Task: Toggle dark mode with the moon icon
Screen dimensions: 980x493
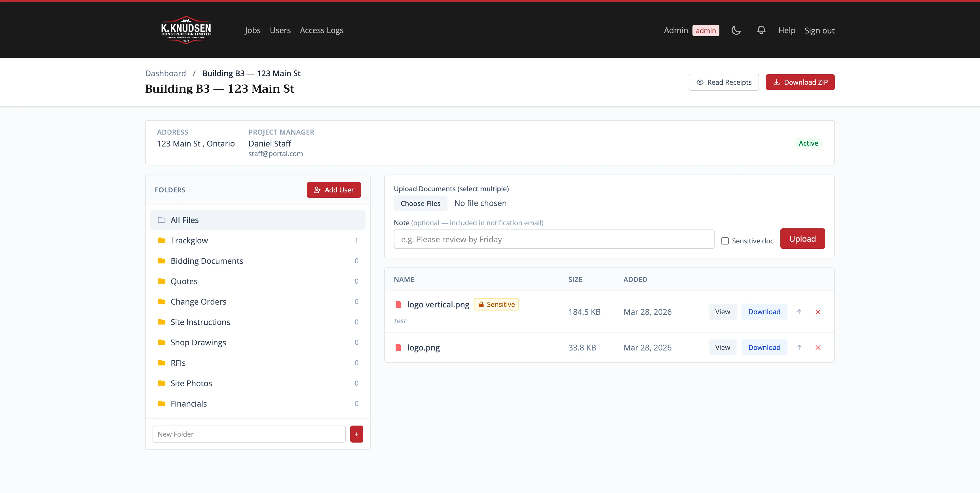Action: [x=736, y=30]
